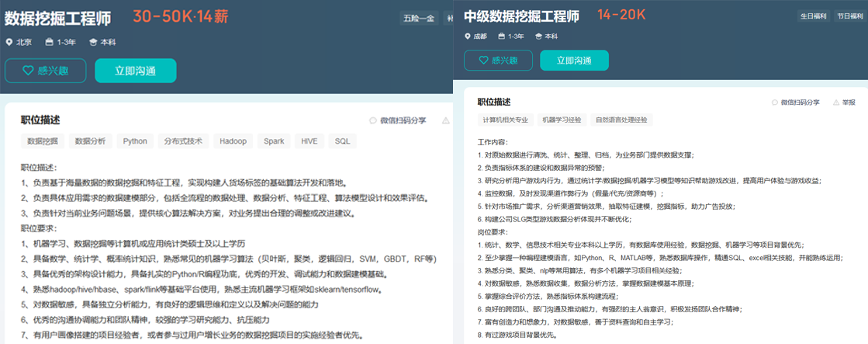
Task: Click city label 成都
Action: point(480,36)
